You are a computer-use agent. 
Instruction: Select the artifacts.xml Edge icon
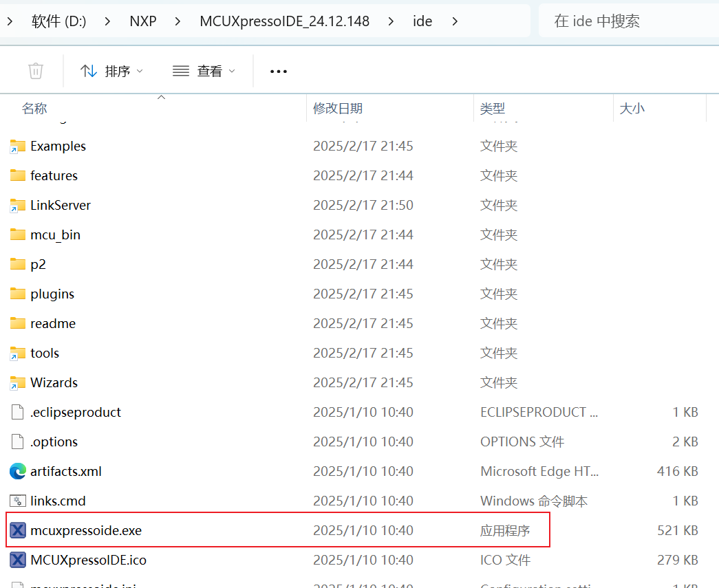click(x=17, y=471)
